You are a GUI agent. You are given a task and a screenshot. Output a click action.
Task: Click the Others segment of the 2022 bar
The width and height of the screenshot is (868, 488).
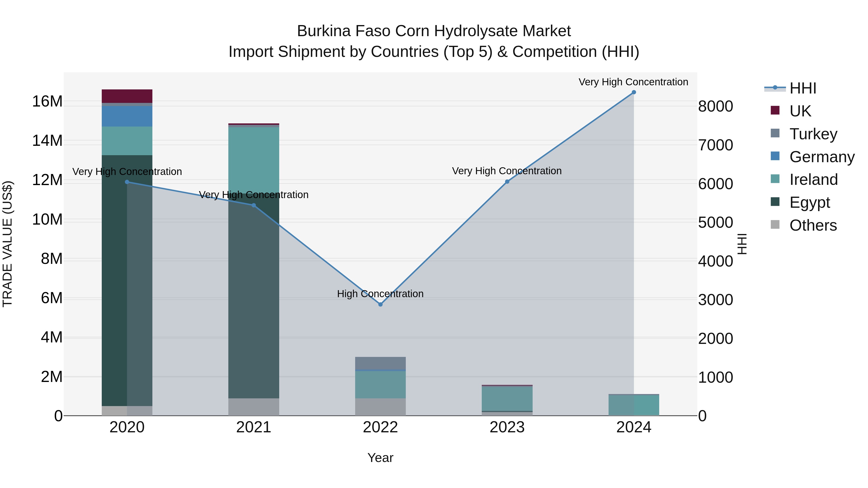click(380, 407)
